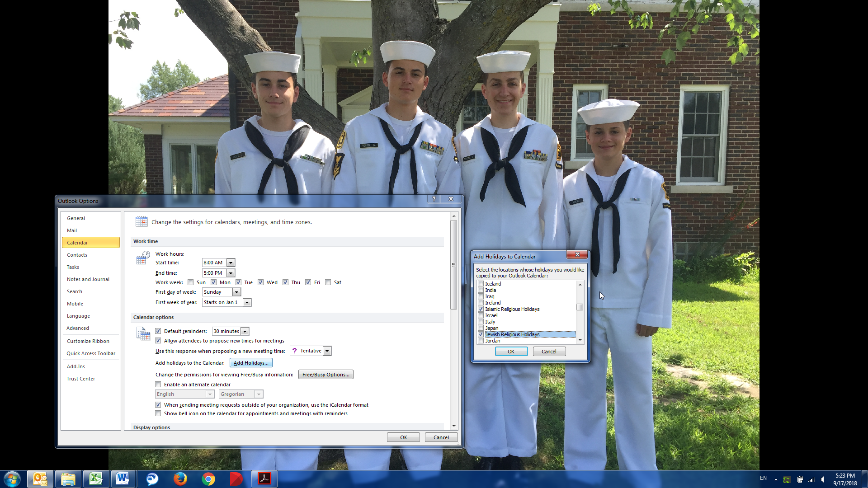Viewport: 868px width, 488px height.
Task: Launch Firefox from the taskbar
Action: [x=180, y=479]
